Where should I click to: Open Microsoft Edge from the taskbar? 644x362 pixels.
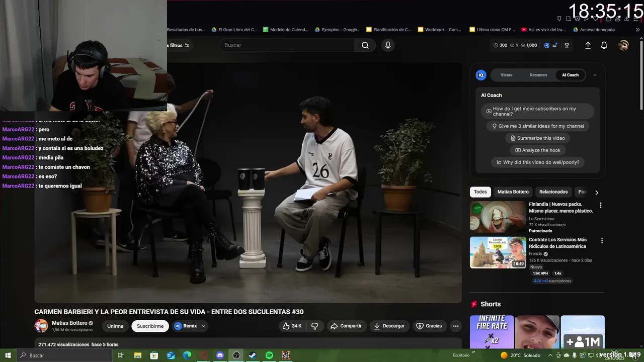pos(187,355)
